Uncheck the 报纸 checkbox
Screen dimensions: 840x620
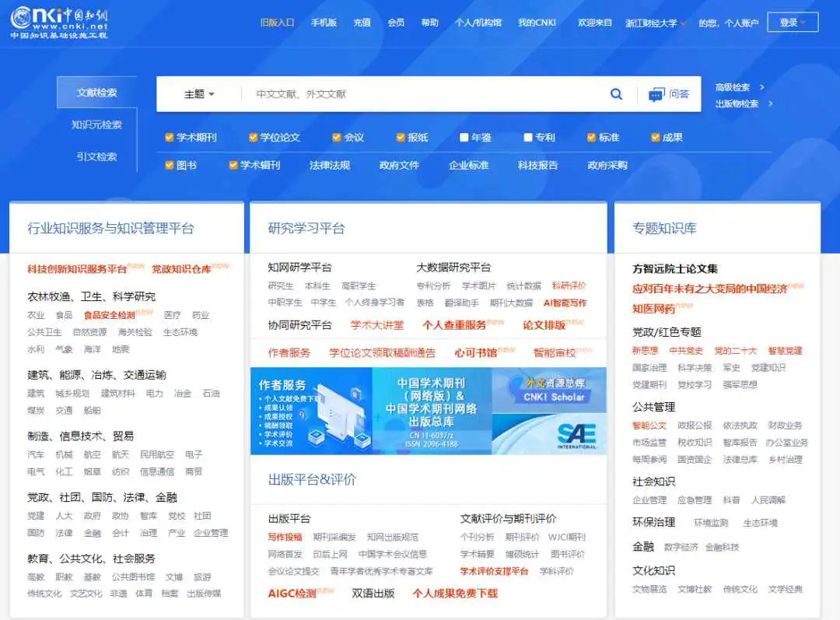[x=401, y=138]
